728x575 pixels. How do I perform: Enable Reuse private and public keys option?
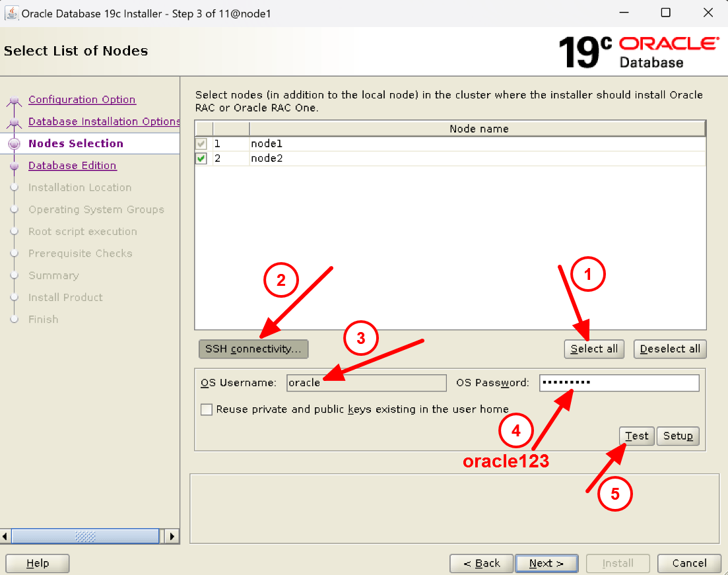coord(207,409)
